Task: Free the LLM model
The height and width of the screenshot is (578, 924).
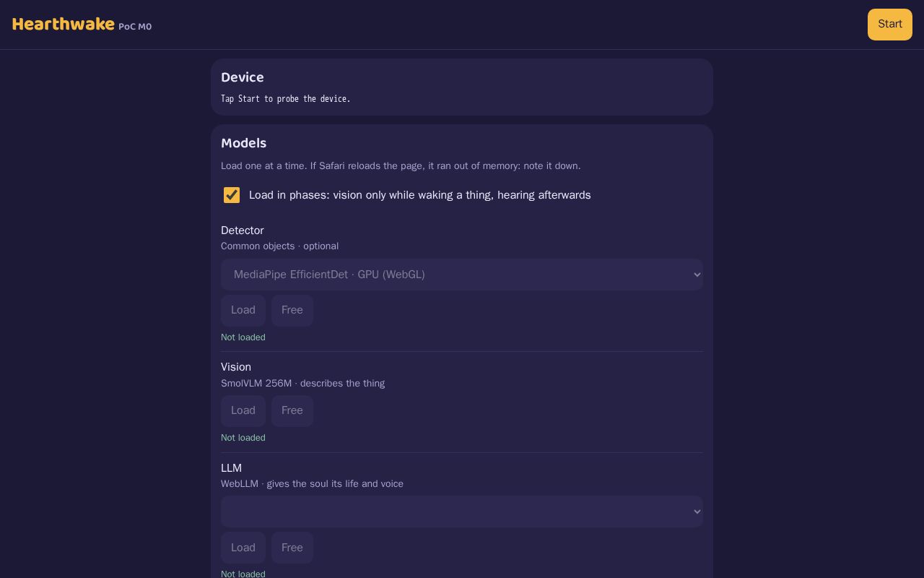Action: pyautogui.click(x=292, y=548)
